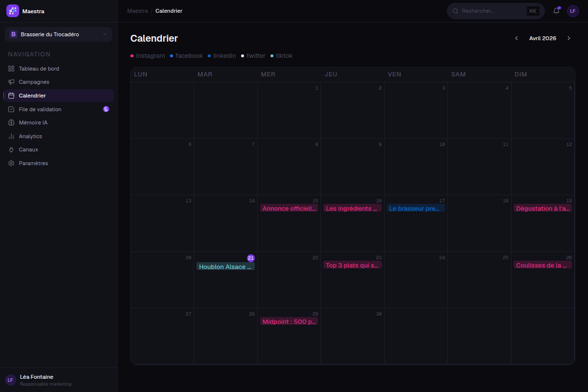Click the twitter legend label
The height and width of the screenshot is (392, 588).
pos(256,56)
